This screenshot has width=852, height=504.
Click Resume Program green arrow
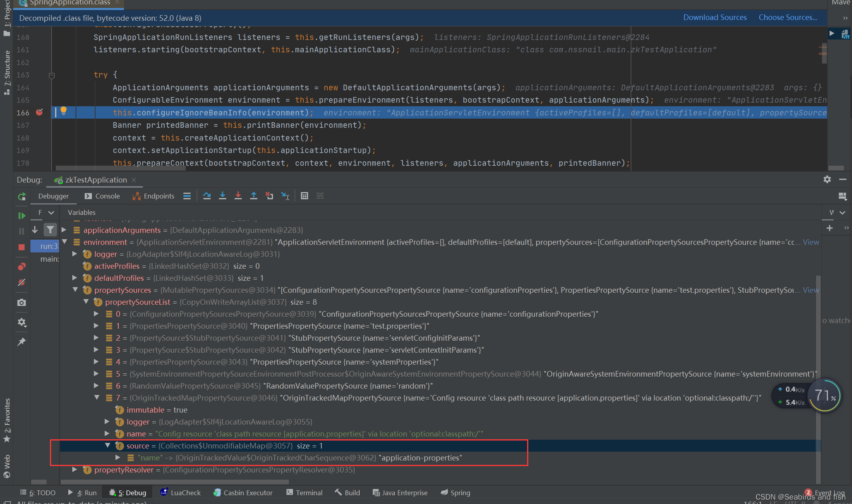(22, 216)
